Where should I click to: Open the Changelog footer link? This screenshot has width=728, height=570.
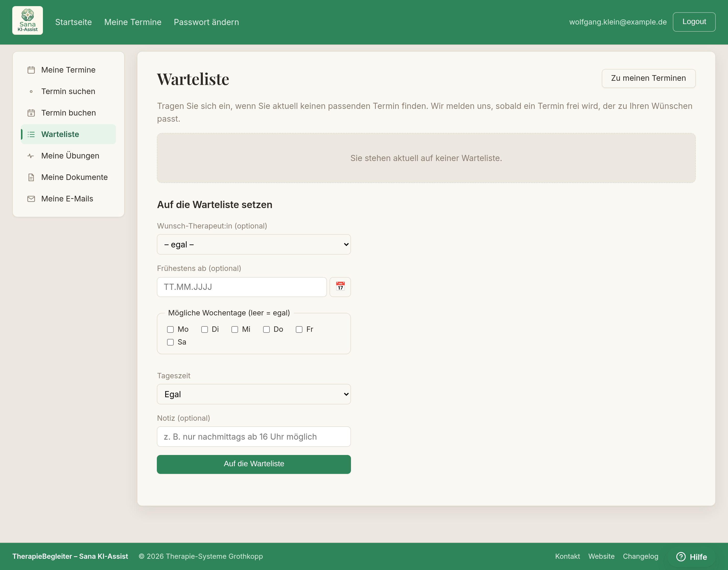pos(640,557)
